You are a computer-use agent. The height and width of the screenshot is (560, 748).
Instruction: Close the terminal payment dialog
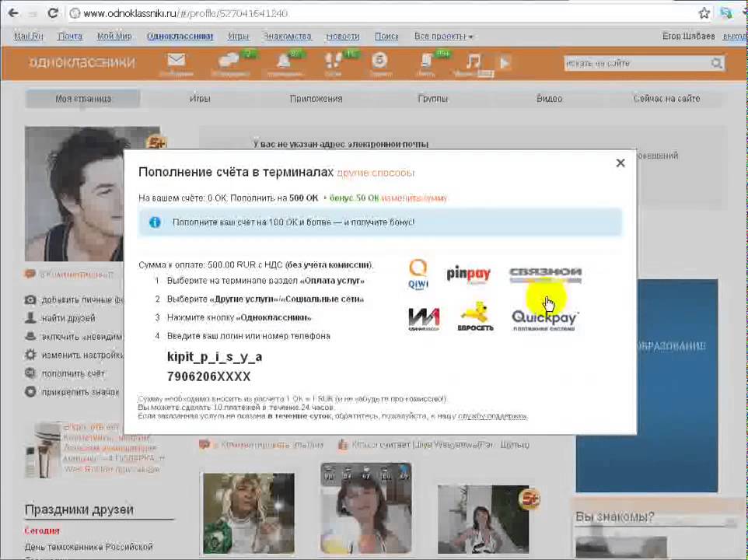(x=620, y=163)
